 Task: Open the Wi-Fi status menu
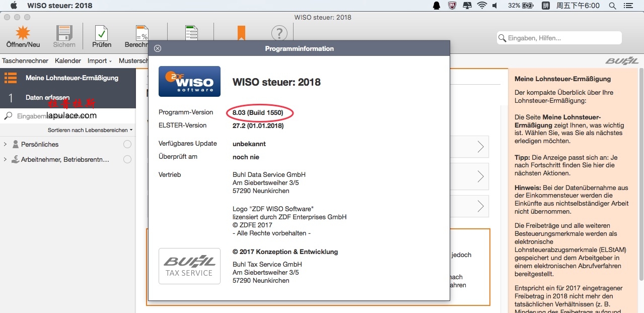tap(482, 6)
